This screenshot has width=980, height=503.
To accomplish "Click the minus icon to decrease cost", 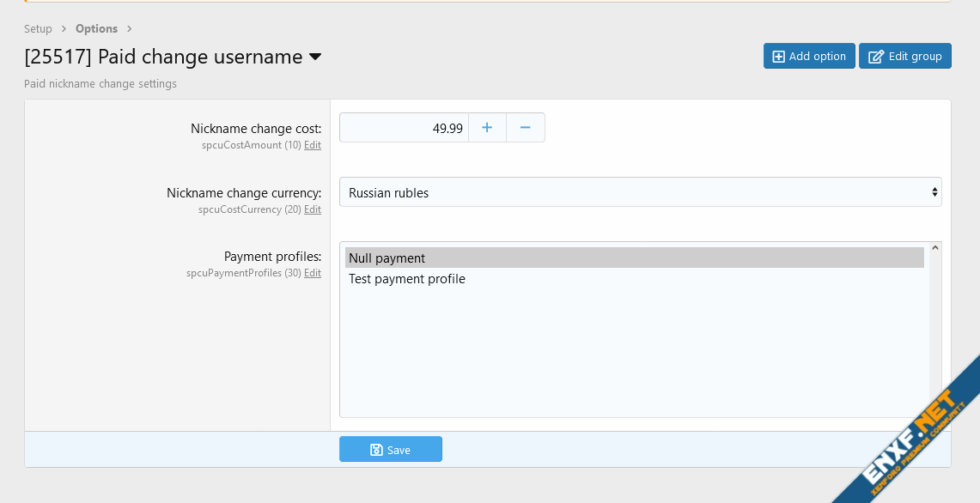I will pos(526,128).
